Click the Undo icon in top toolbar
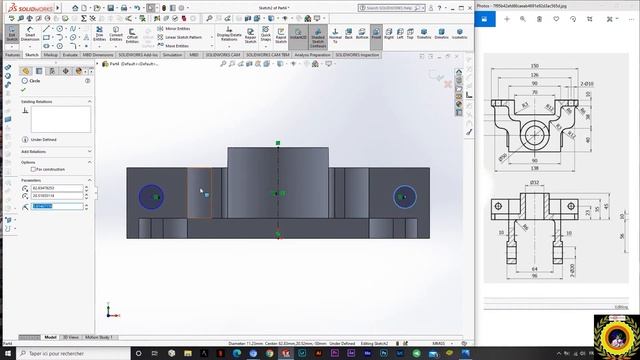Image resolution: width=640 pixels, height=360 pixels. (x=137, y=8)
